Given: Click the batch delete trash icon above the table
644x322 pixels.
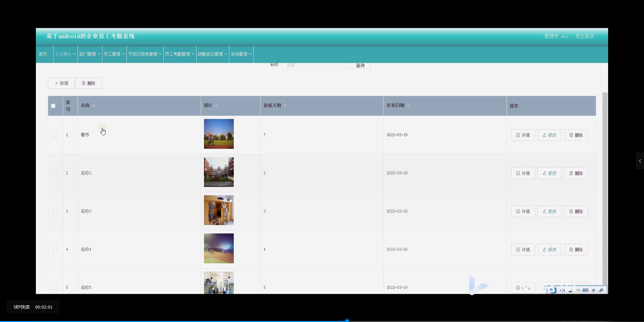Looking at the screenshot, I should [x=84, y=83].
